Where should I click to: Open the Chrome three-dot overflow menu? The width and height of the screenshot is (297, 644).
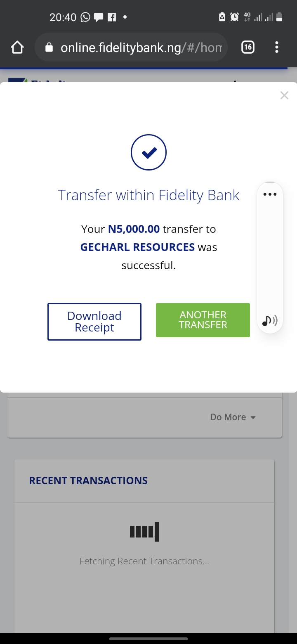tap(276, 47)
